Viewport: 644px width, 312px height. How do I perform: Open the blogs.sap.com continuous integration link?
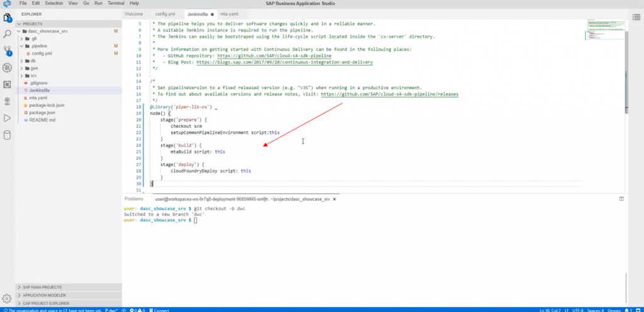coord(285,62)
